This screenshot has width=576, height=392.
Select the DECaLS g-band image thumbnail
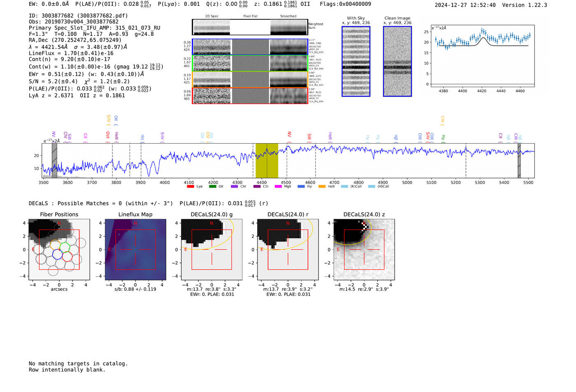click(211, 249)
